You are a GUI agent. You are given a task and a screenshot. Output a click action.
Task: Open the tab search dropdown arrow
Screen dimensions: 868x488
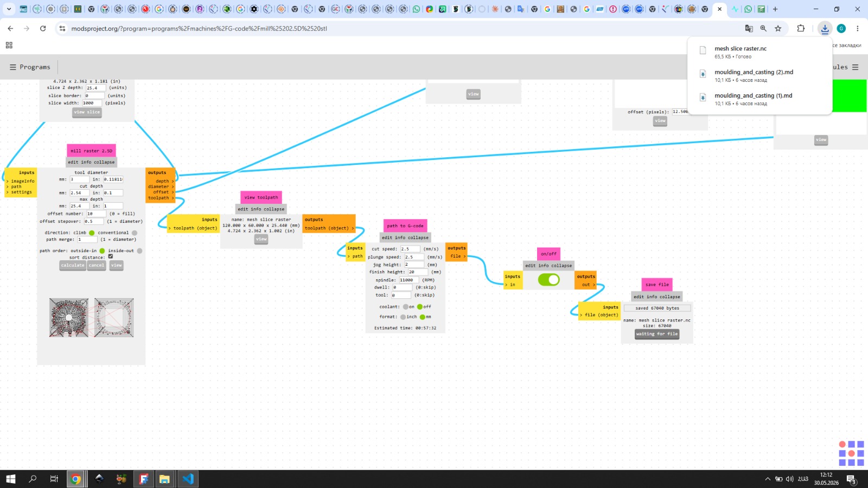click(9, 9)
